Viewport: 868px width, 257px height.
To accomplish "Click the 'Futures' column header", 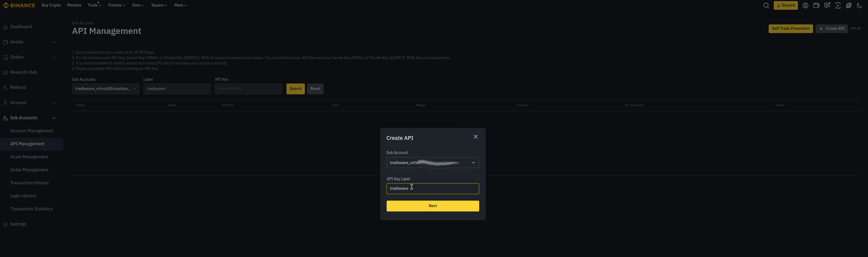I will [x=523, y=105].
